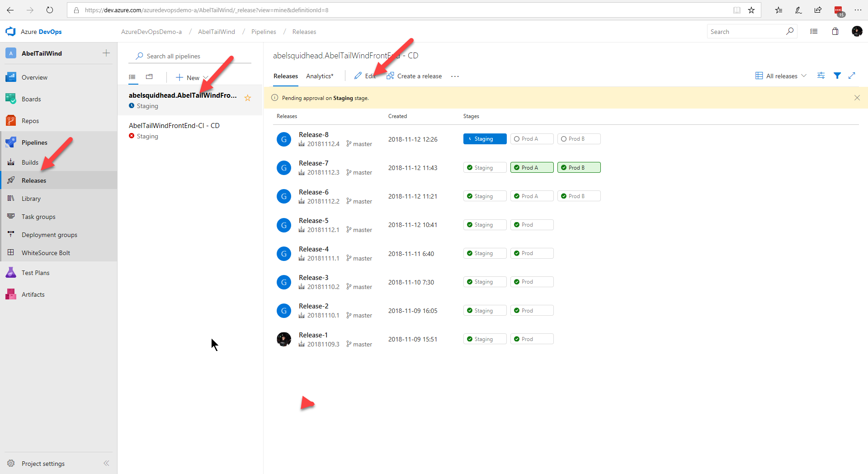
Task: Click Release-8 Prod B stage
Action: click(x=579, y=139)
